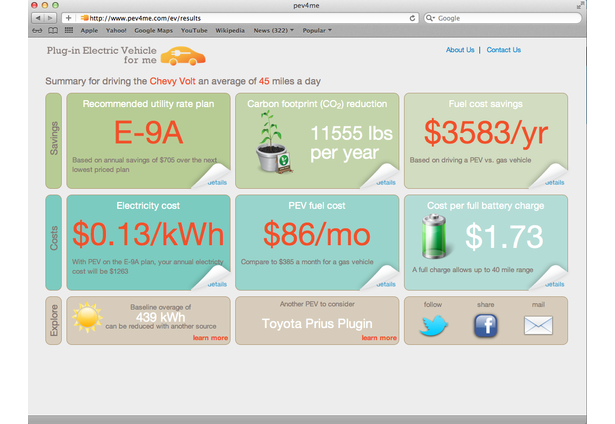Click the URL address bar field
Image resolution: width=615 pixels, height=424 pixels.
pos(240,18)
